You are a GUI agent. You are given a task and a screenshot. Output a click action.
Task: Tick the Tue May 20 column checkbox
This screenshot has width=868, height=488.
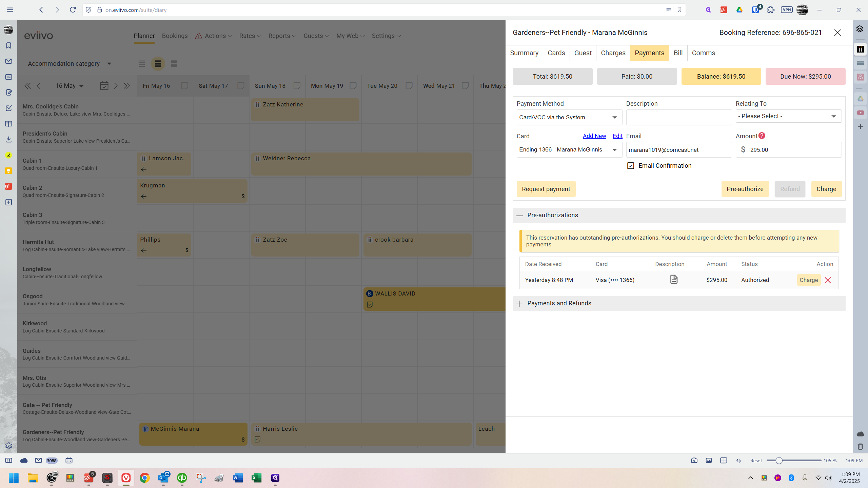tap(409, 86)
